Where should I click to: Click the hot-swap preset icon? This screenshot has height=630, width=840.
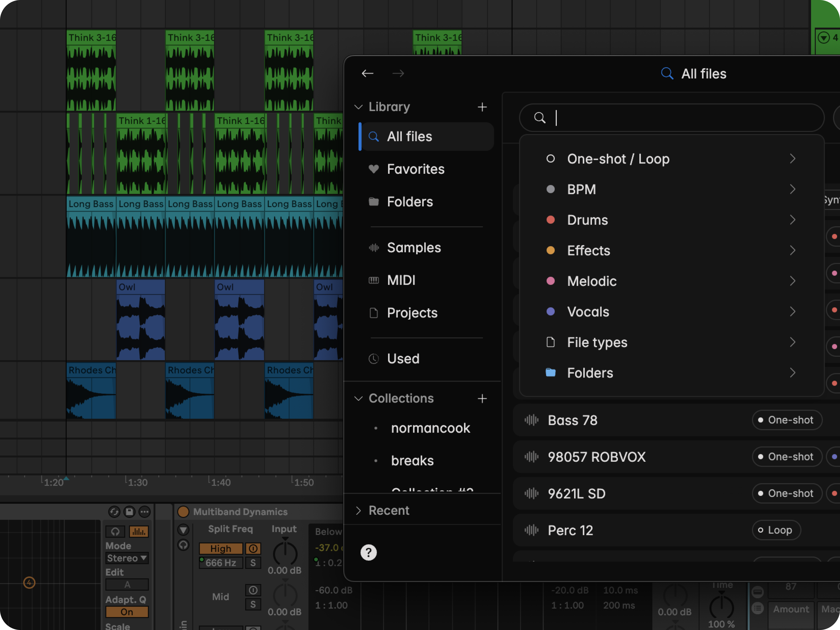coord(114,512)
